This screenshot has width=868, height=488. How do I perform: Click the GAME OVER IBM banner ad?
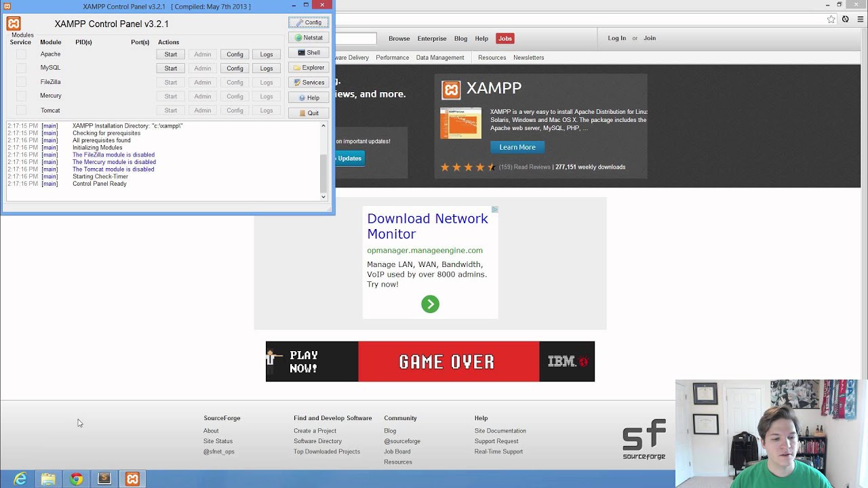430,361
